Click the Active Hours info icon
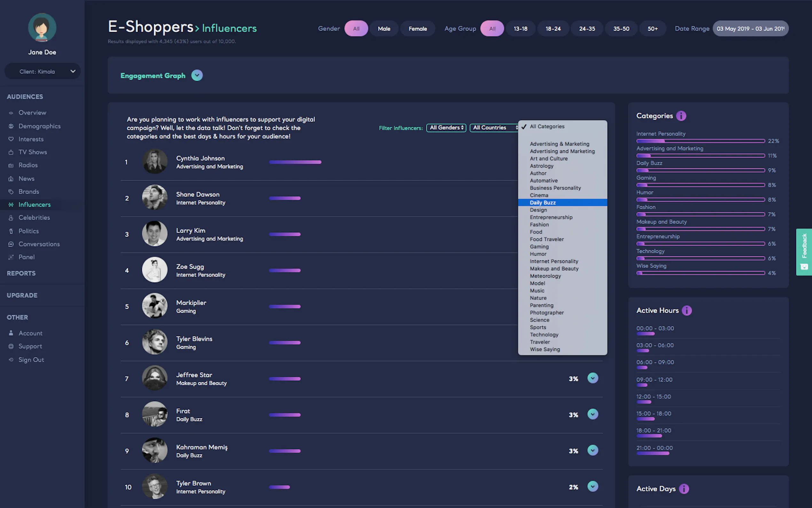Image resolution: width=812 pixels, height=508 pixels. point(686,310)
